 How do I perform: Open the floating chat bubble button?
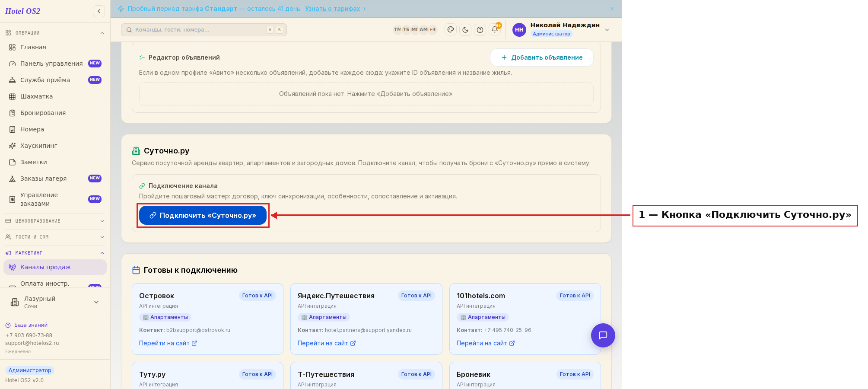coord(603,335)
